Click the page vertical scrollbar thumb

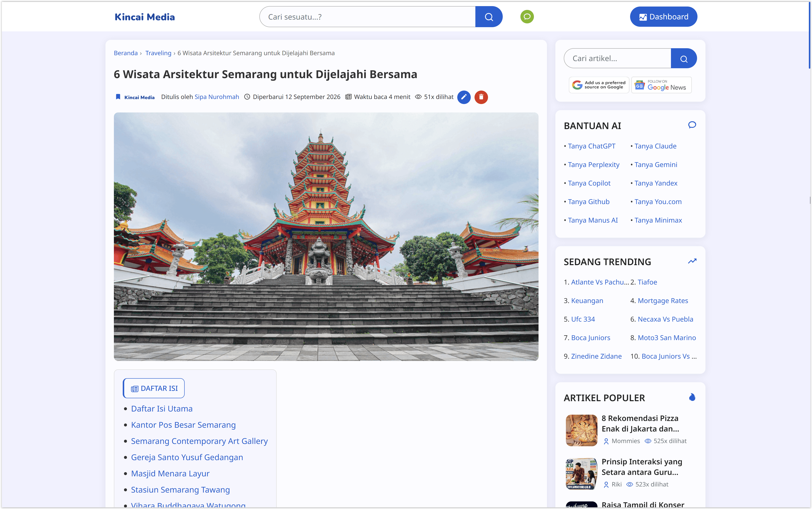pos(809,35)
